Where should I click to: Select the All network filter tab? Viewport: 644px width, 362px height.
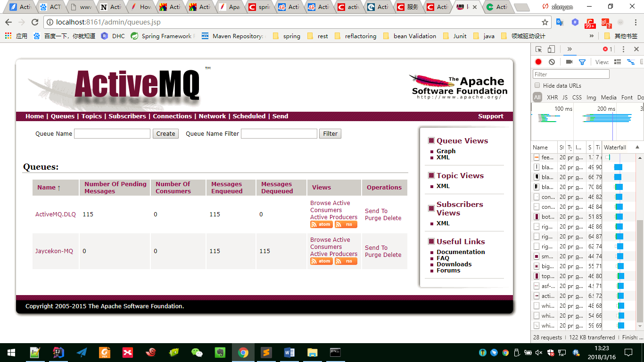click(537, 97)
